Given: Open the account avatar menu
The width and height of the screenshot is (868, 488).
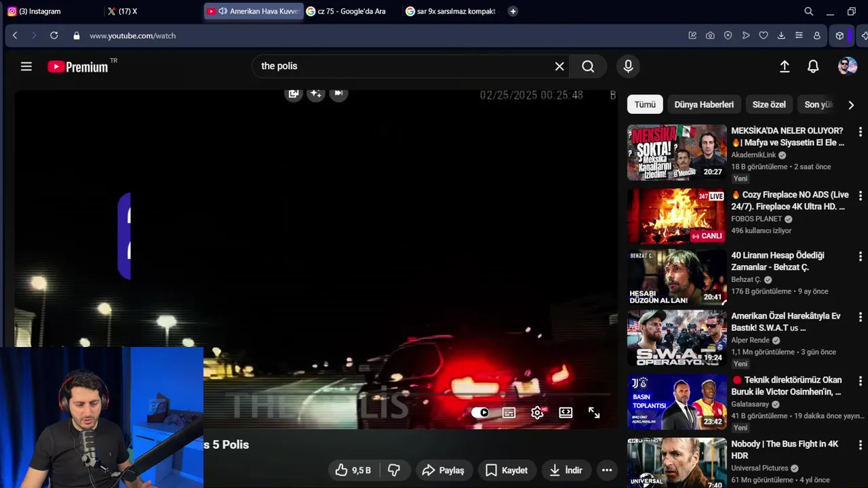Looking at the screenshot, I should coord(848,66).
